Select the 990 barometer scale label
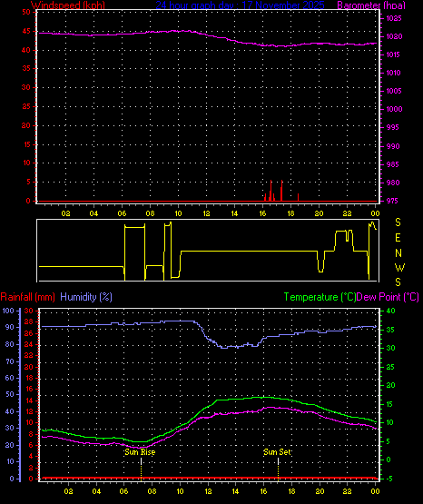Viewport: 423px width, 504px height. pos(393,146)
